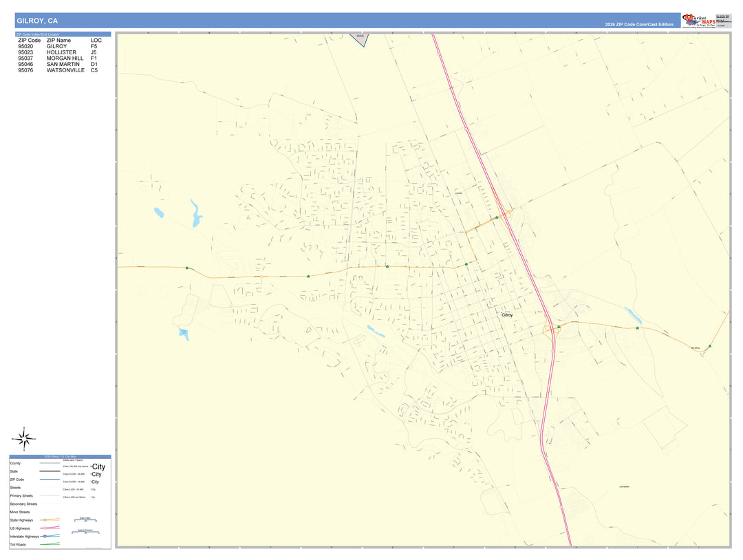This screenshot has width=743, height=560.
Task: Click MORGAN HILL in the ZIP Name column
Action: [65, 58]
